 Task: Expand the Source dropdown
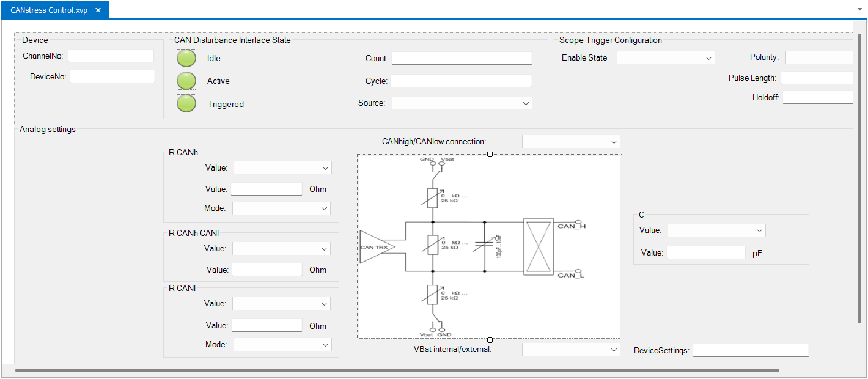click(x=462, y=103)
